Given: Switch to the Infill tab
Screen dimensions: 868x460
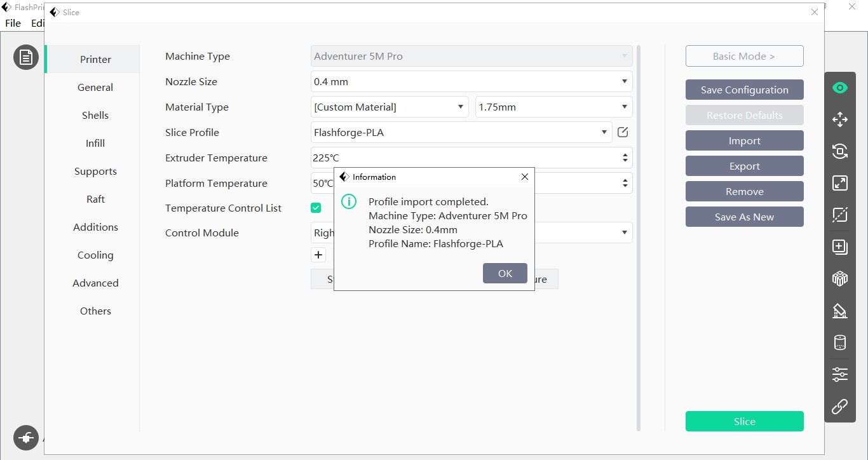Looking at the screenshot, I should [x=95, y=143].
